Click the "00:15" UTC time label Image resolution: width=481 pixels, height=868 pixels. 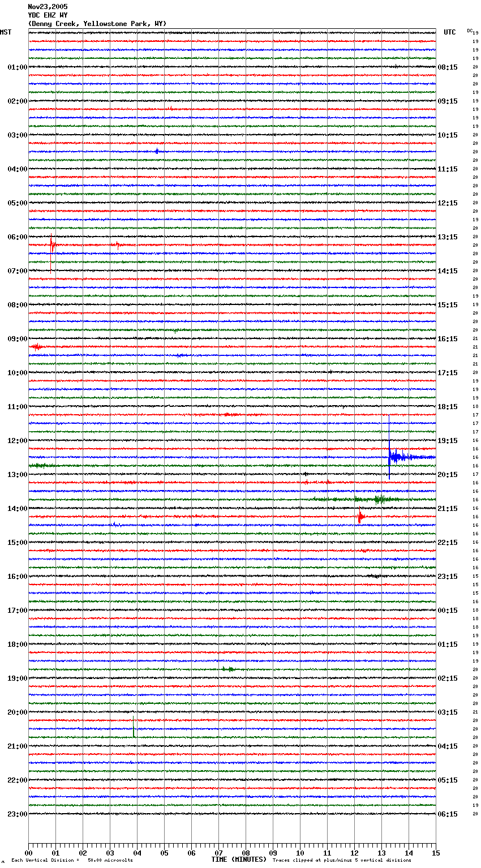pyautogui.click(x=448, y=611)
